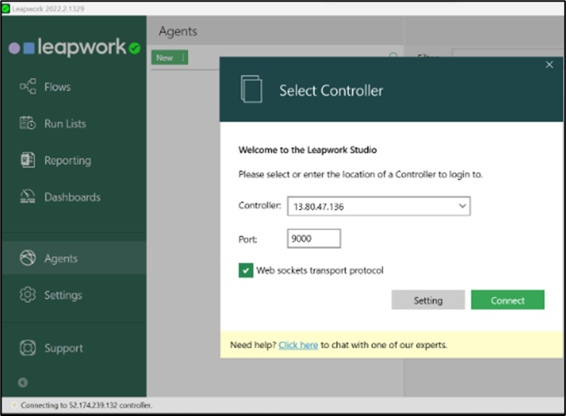Select the Reporting icon in the sidebar
Image resolution: width=566 pixels, height=416 pixels.
coord(28,160)
